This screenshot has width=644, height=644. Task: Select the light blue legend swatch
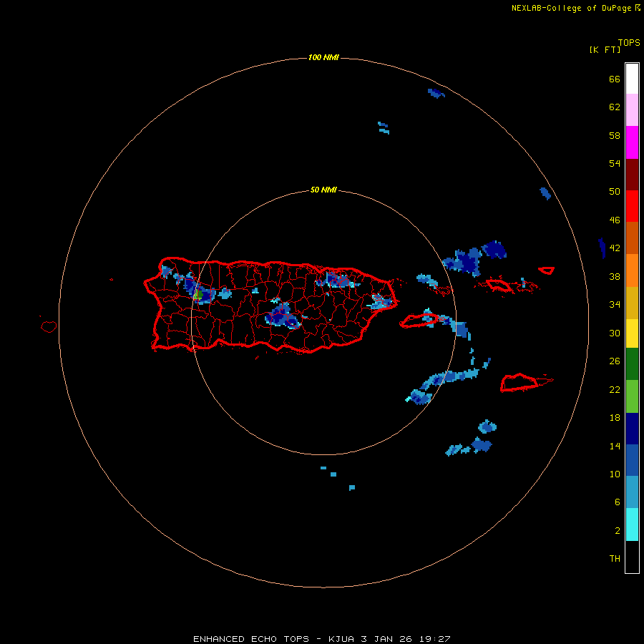(632, 492)
